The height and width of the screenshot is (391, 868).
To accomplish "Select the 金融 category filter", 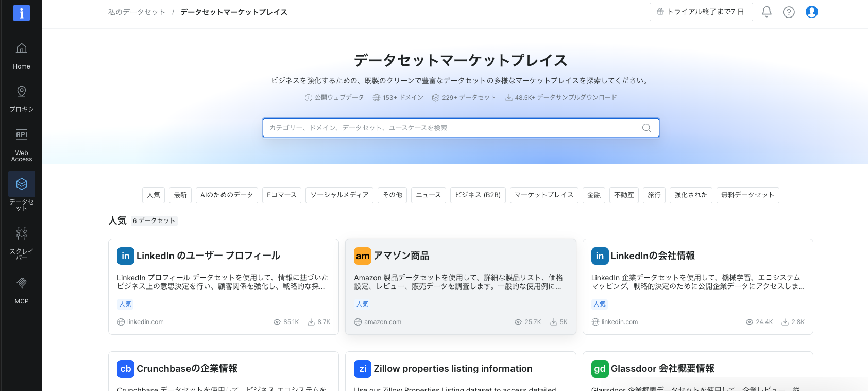I will coord(594,195).
